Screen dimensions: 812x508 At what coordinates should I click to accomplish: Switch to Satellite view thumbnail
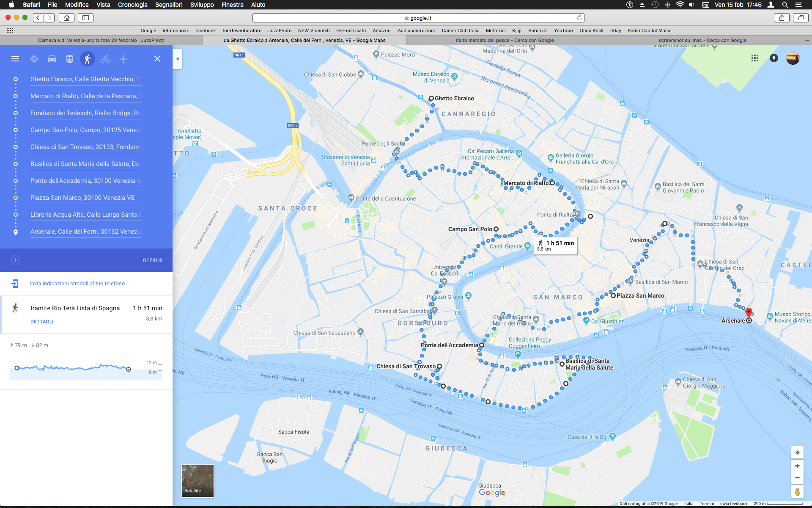[x=198, y=481]
